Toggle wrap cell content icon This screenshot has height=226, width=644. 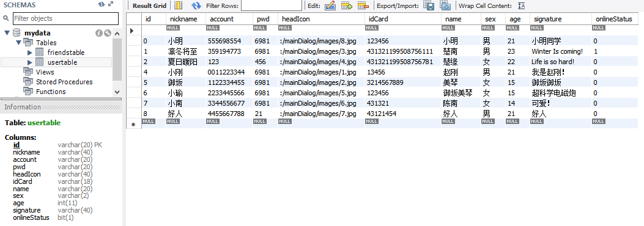(x=521, y=5)
